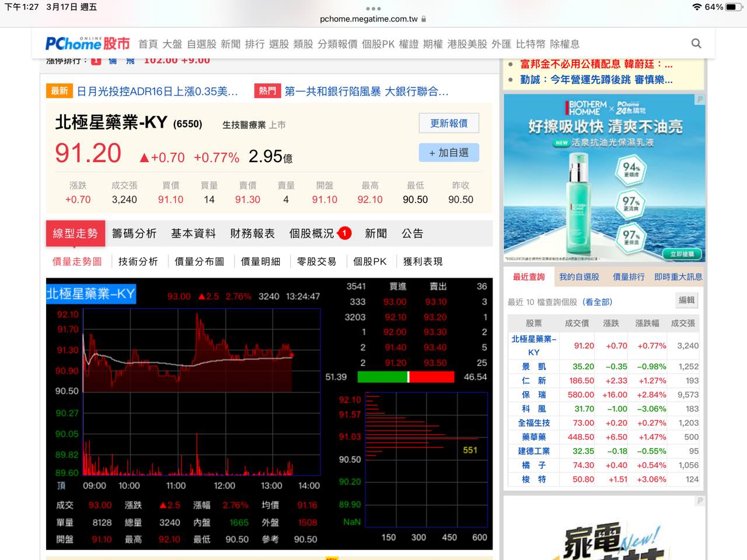747x560 pixels.
Task: Switch to the 技術分析 tab
Action: (138, 261)
